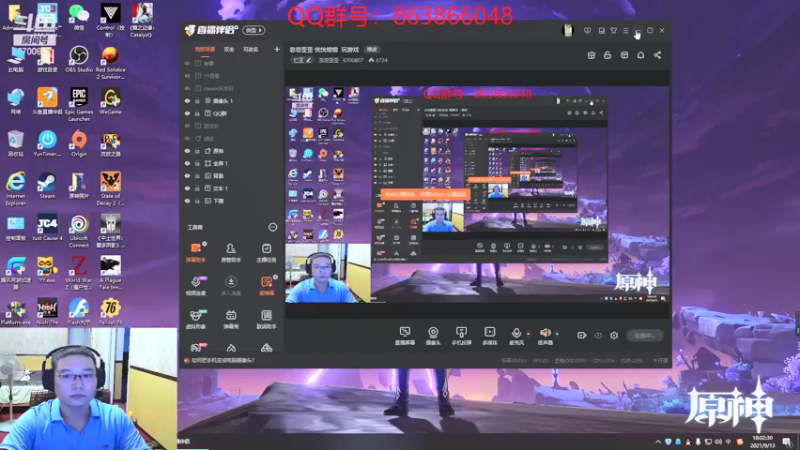
Task: Toggle visibility of 原神 layer
Action: tap(187, 151)
